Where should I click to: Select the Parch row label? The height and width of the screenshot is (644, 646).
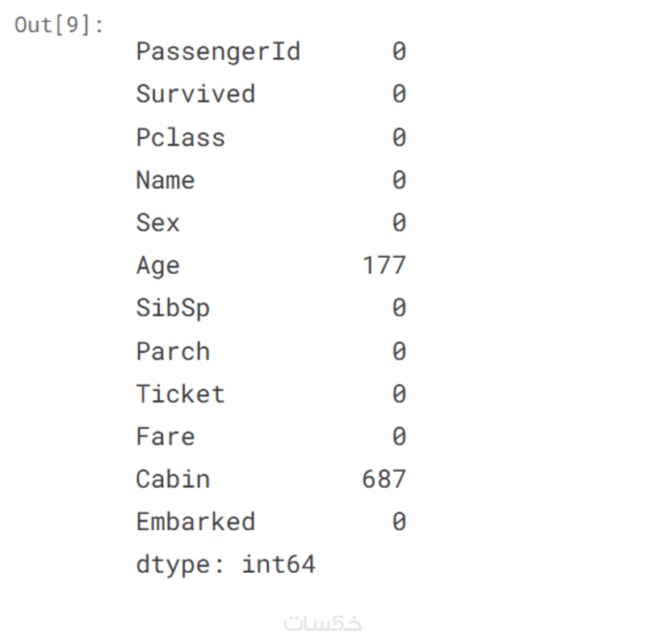pyautogui.click(x=172, y=351)
